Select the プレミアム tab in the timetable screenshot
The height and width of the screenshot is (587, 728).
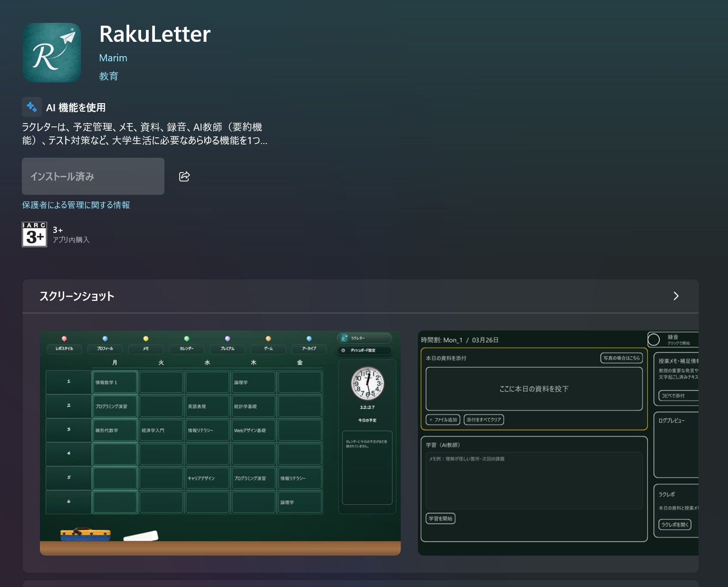click(x=227, y=348)
